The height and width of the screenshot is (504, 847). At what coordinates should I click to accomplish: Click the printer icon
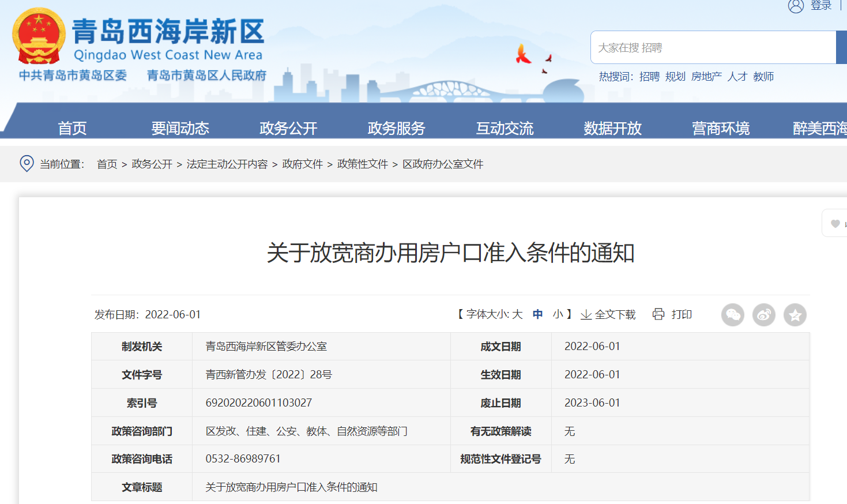point(658,314)
